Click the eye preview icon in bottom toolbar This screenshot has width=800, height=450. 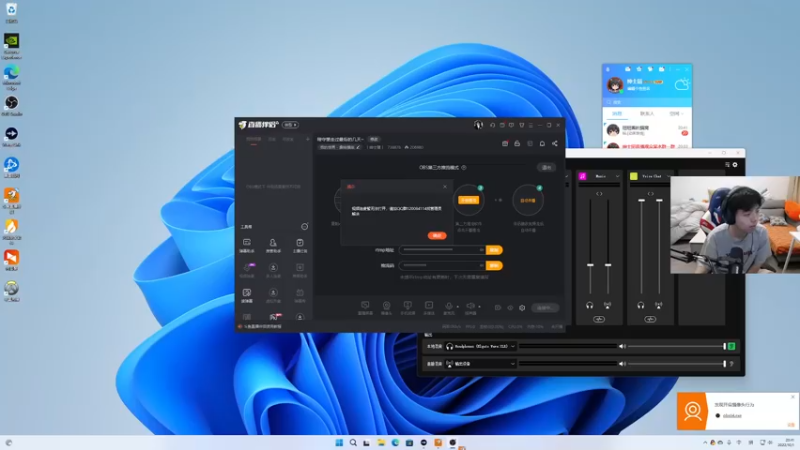point(510,308)
